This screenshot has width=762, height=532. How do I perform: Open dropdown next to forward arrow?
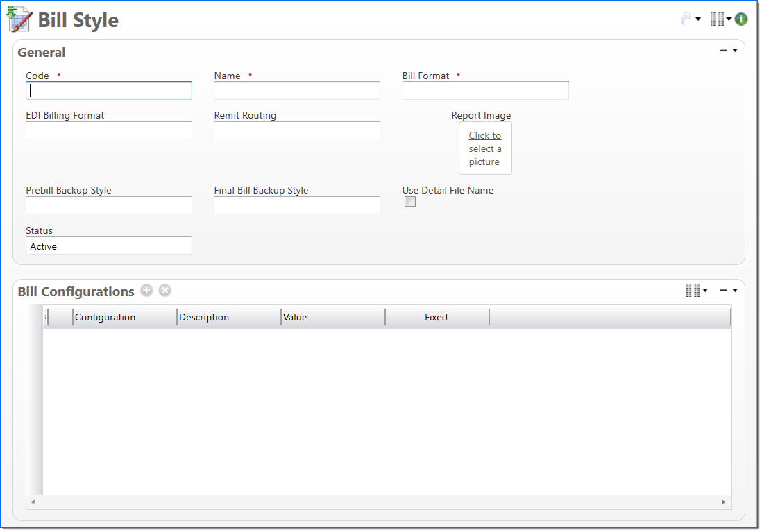[698, 19]
